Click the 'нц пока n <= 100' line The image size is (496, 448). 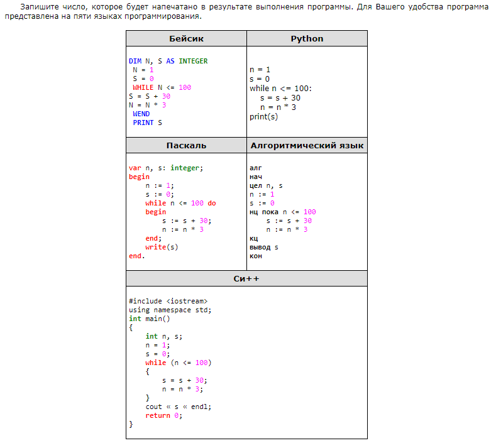coord(282,212)
